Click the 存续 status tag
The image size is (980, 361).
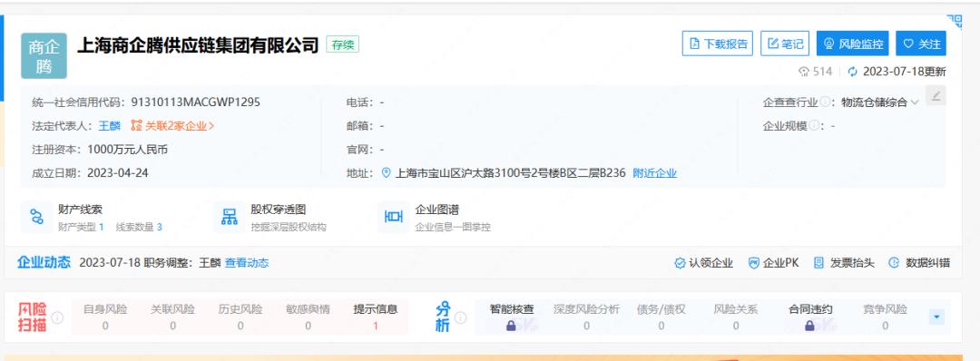[342, 45]
